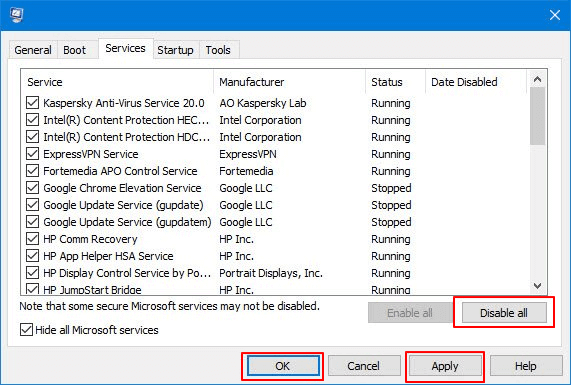Toggle HP App Helper HSA Service checkbox
Viewport: 571px width, 385px height.
[x=32, y=256]
